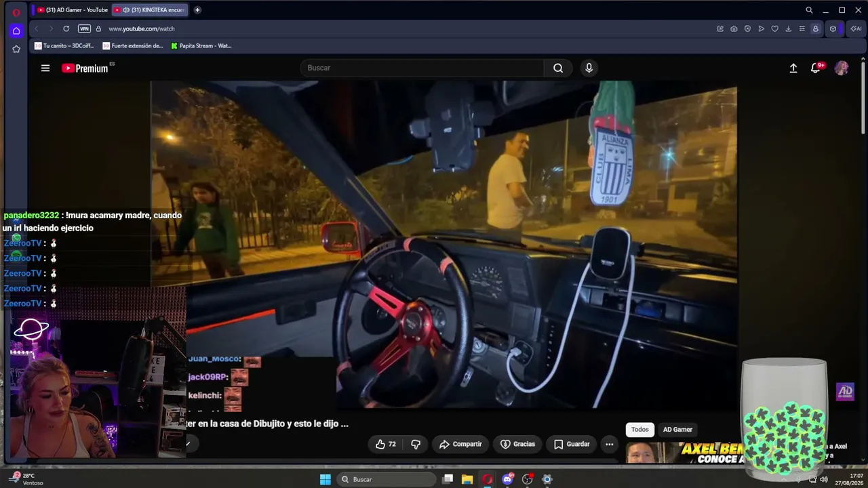The image size is (868, 488).
Task: Open Windows weather widget 28°C Ventoso
Action: [27, 479]
